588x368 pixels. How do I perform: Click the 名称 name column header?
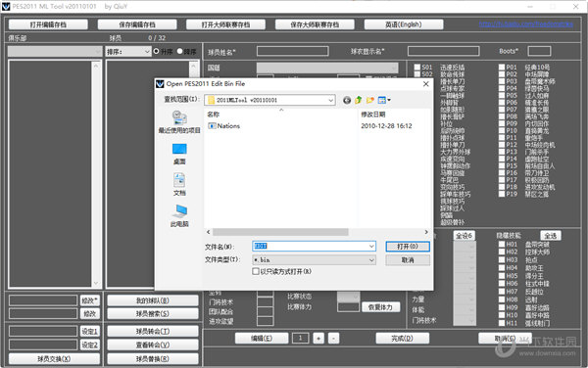214,115
